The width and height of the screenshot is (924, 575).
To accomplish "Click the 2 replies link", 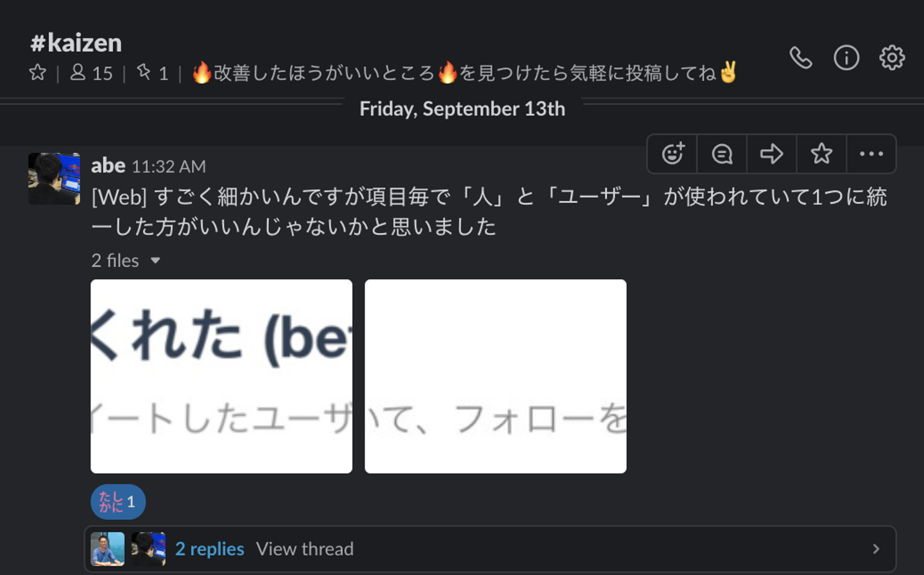I will coord(209,549).
